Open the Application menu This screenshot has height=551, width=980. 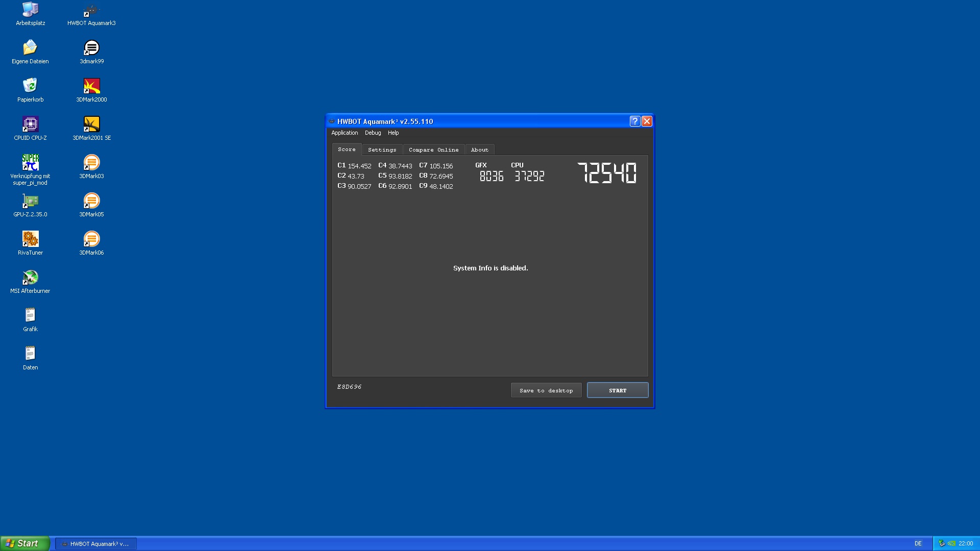(345, 133)
